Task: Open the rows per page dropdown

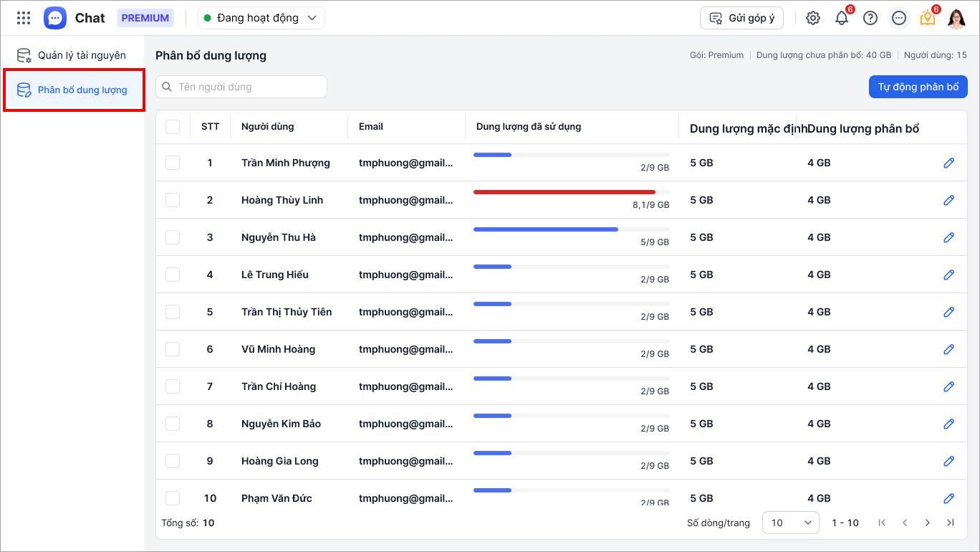Action: 791,523
